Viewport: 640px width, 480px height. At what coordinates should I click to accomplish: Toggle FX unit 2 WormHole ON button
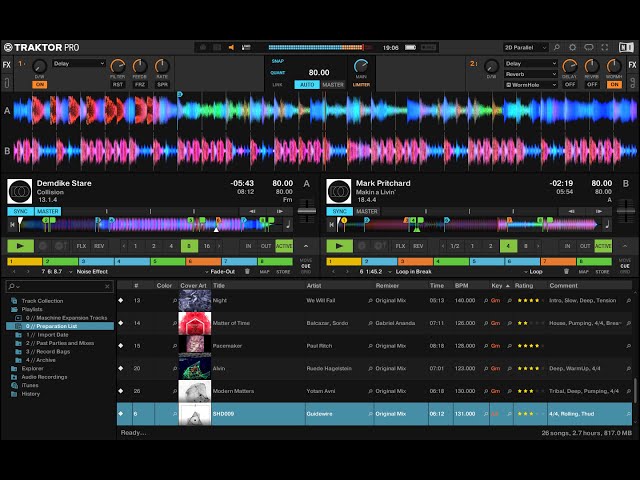(614, 84)
